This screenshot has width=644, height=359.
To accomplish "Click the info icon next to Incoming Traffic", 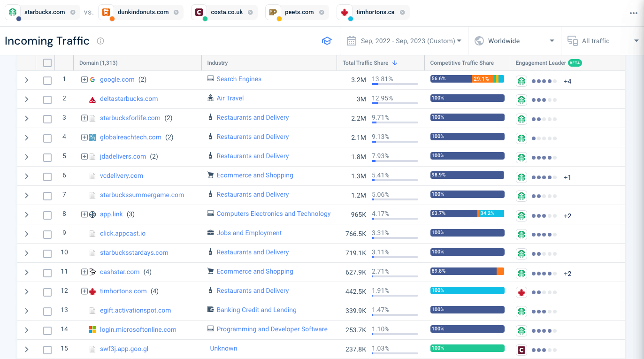I will pyautogui.click(x=100, y=41).
